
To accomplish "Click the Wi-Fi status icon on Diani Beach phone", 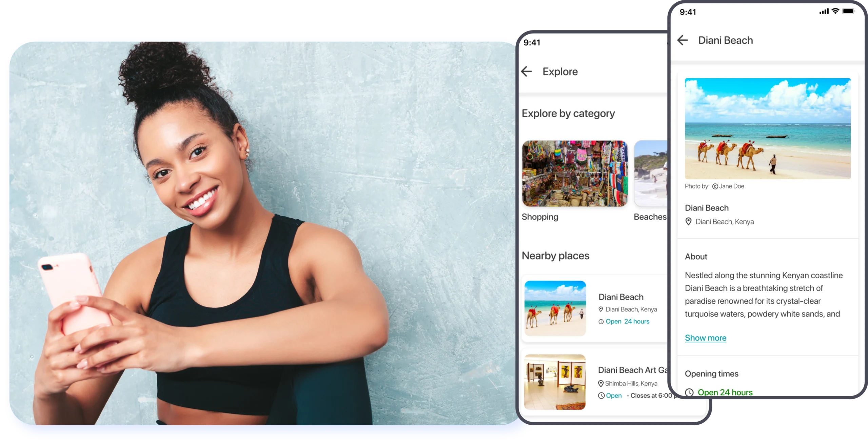I will click(x=835, y=11).
